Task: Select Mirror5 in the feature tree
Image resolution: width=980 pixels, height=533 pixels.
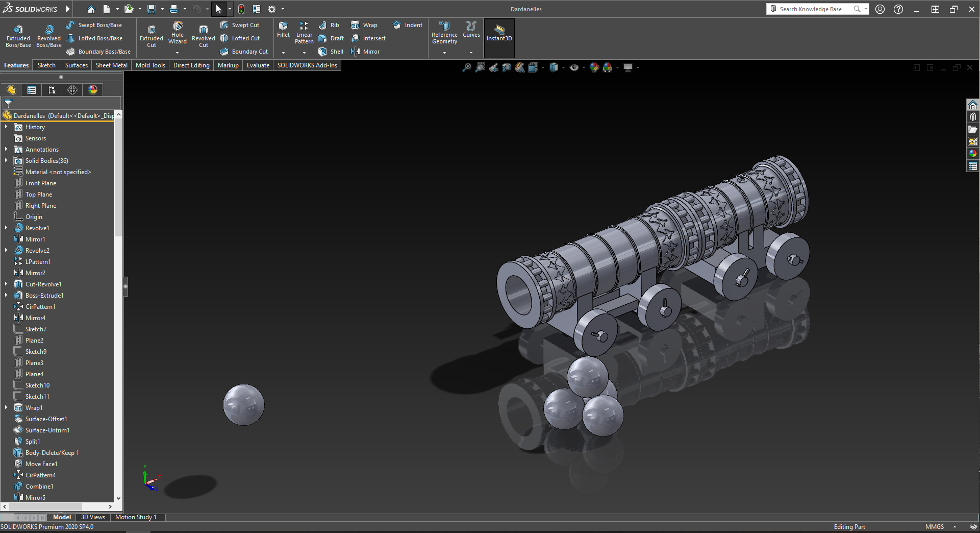Action: tap(35, 497)
